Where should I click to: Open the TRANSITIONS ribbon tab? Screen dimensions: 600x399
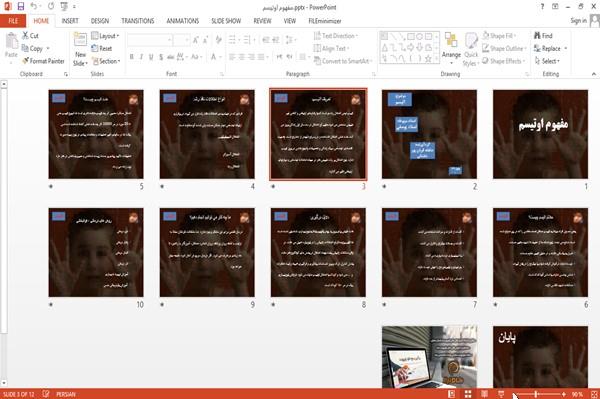[x=137, y=21]
